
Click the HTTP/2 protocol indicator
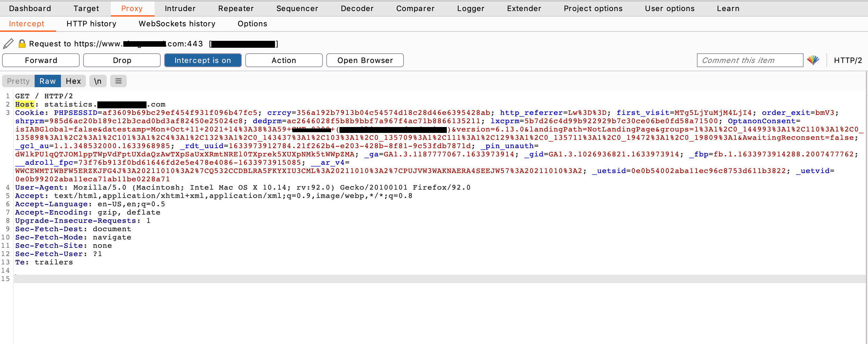[848, 60]
